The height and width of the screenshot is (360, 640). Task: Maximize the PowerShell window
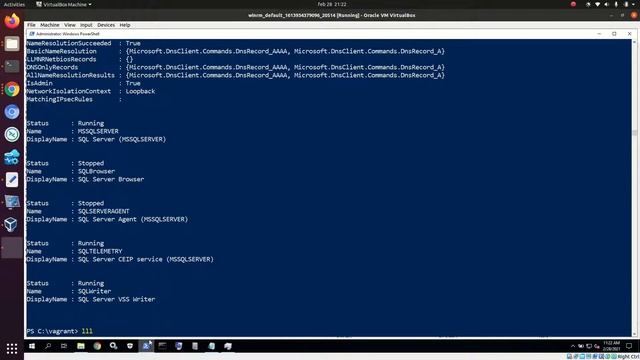pos(614,34)
